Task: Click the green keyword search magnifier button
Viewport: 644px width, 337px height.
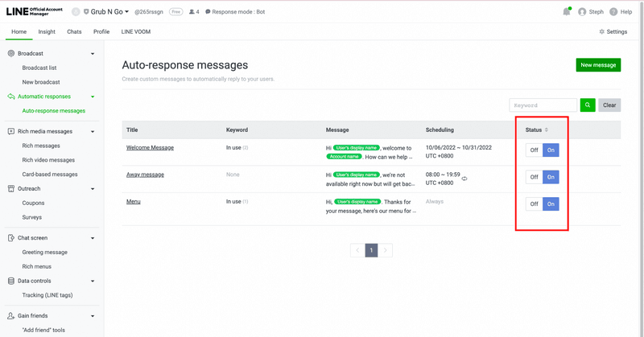Action: click(588, 105)
